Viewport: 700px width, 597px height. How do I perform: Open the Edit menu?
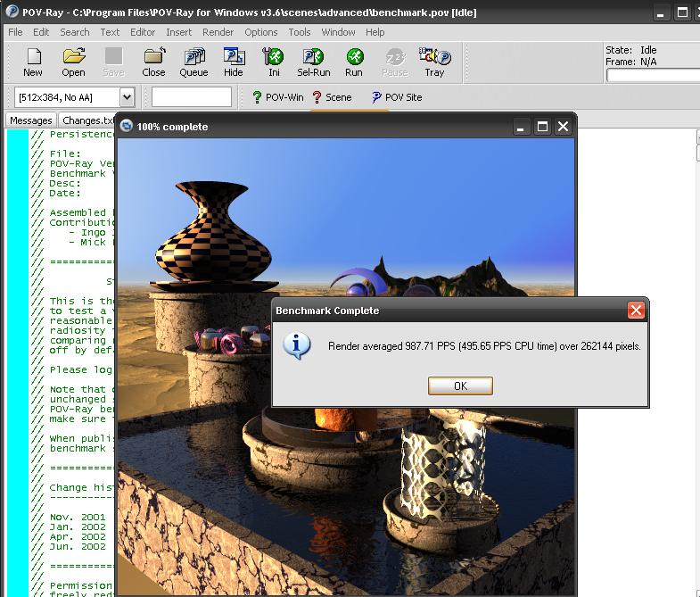[41, 32]
